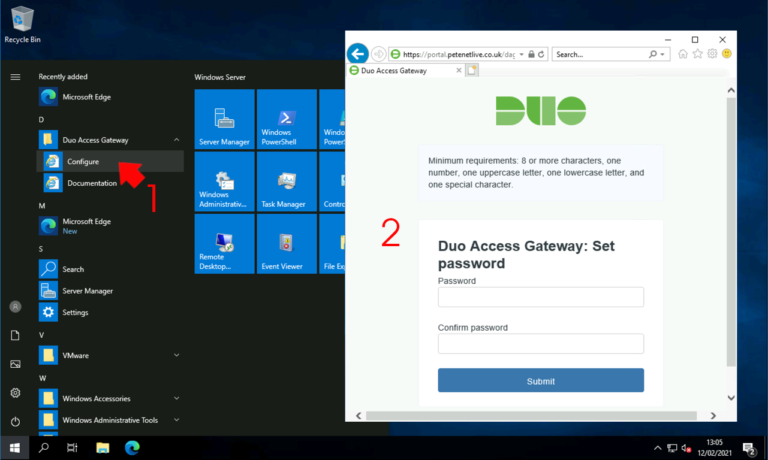Open Microsoft Edge from the taskbar

[132, 448]
